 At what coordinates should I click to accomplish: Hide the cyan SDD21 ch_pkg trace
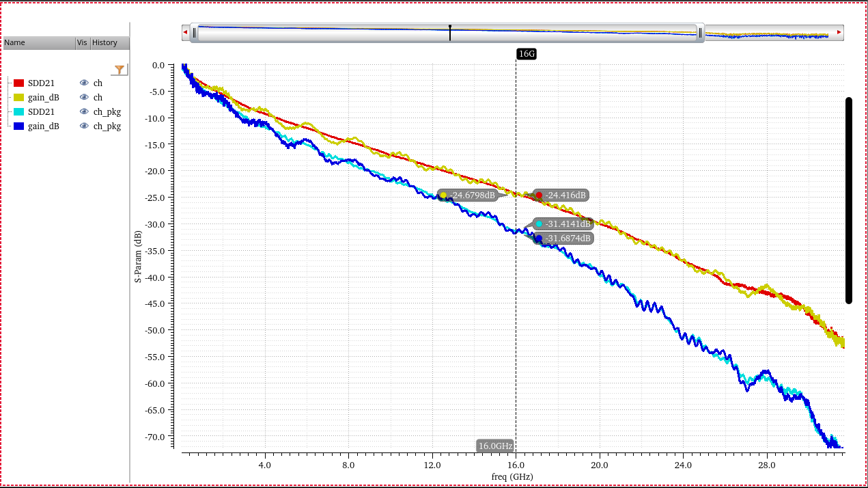(x=84, y=111)
